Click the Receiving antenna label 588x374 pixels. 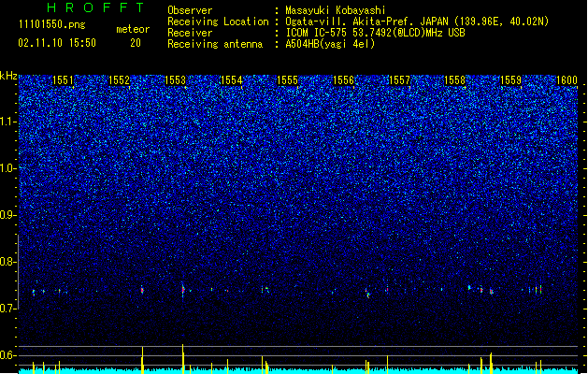[215, 44]
